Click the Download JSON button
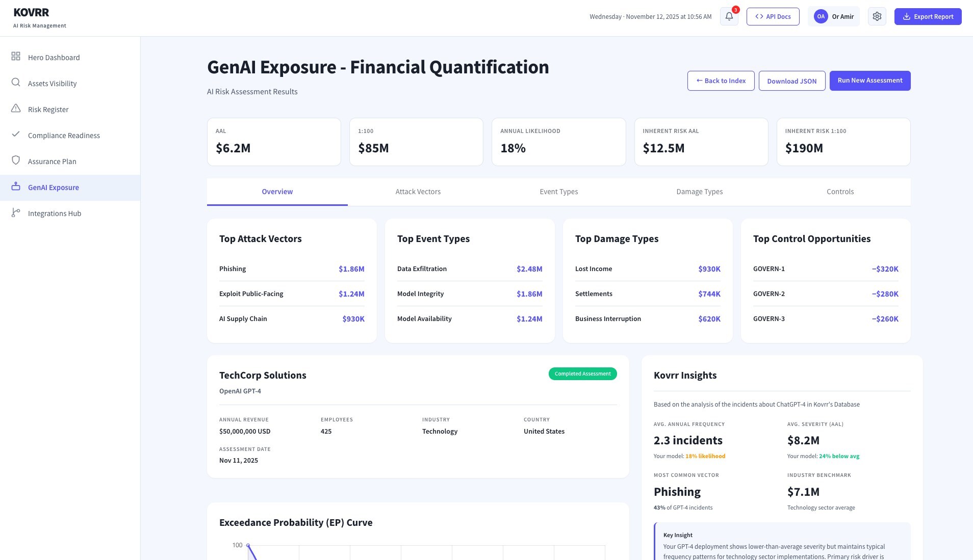Viewport: 973px width, 560px height. click(791, 81)
